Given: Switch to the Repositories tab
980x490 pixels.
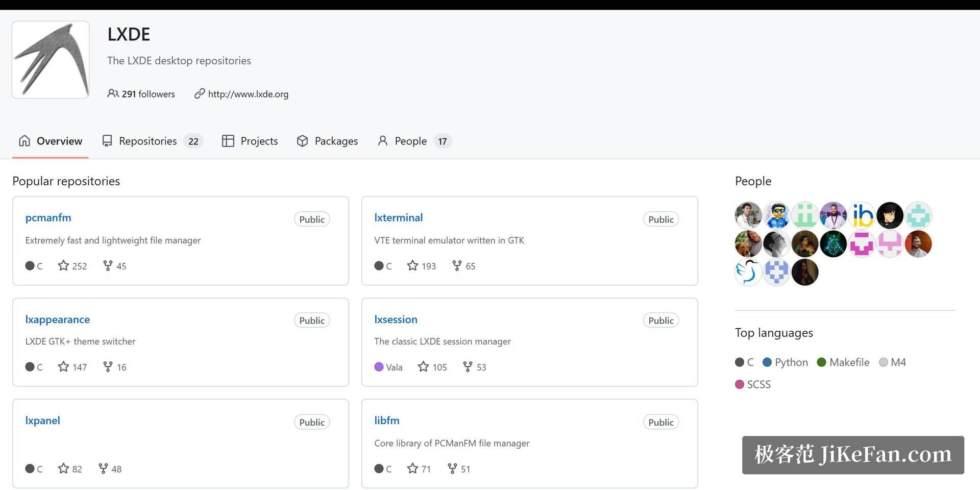Looking at the screenshot, I should 152,141.
